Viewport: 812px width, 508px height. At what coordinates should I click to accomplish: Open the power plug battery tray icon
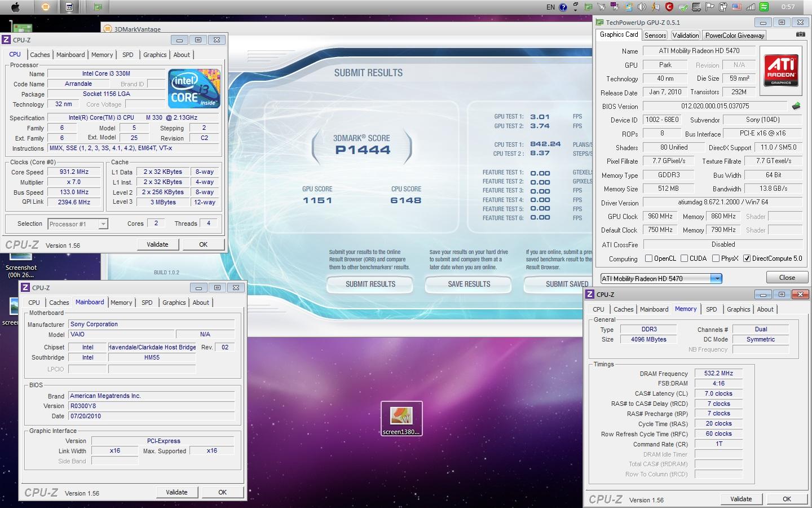[x=723, y=7]
